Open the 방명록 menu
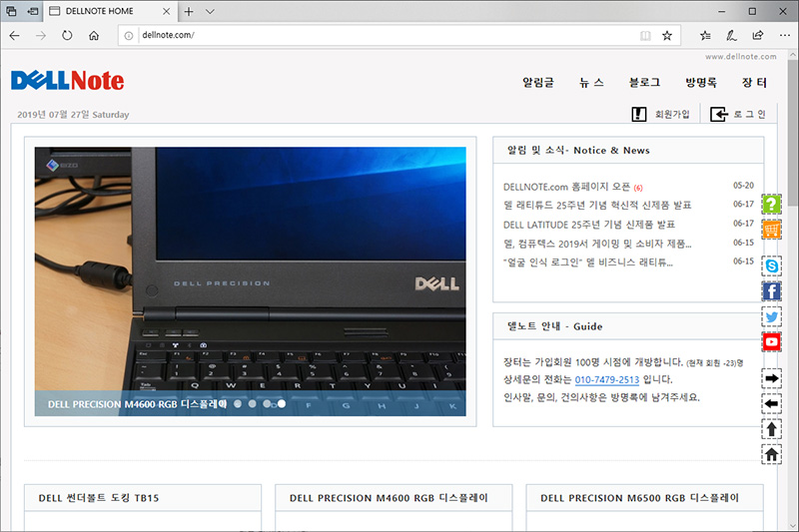Image resolution: width=799 pixels, height=532 pixels. (x=701, y=83)
